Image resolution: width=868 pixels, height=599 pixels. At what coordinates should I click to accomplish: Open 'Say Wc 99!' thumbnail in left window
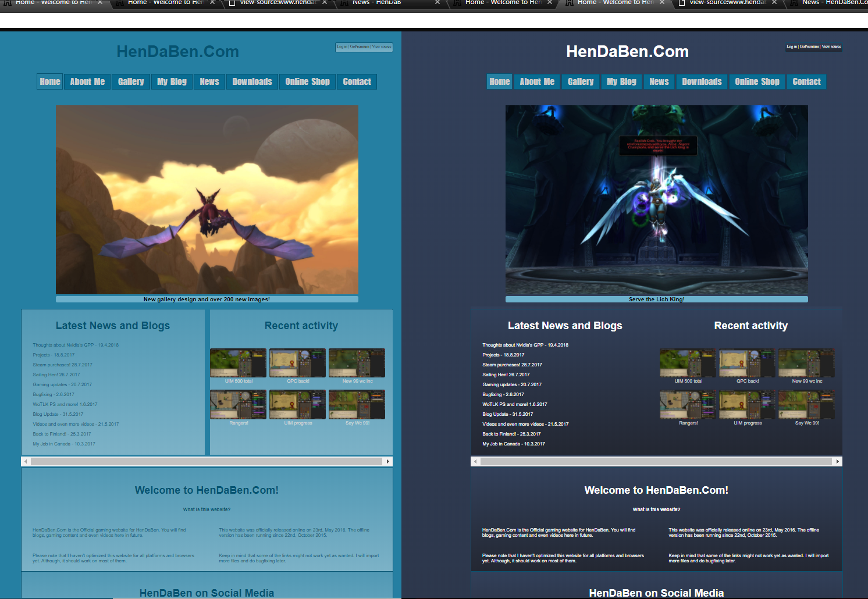click(x=357, y=405)
